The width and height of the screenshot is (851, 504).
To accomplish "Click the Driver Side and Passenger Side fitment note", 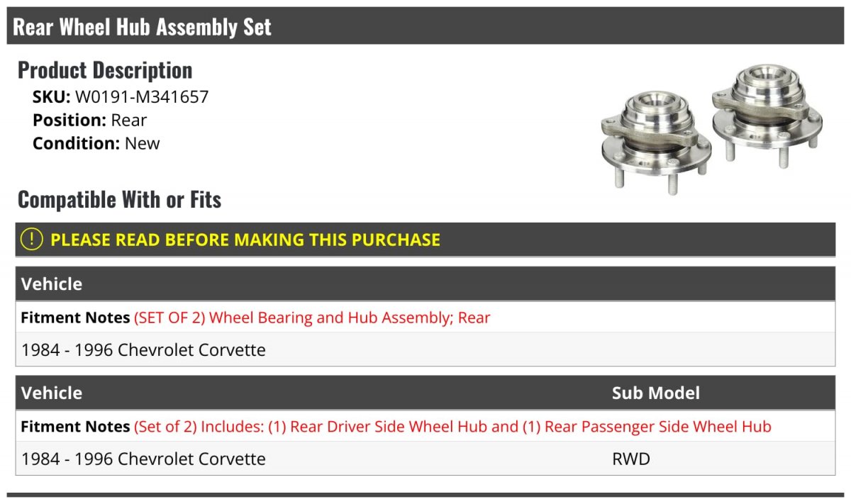I will (452, 427).
